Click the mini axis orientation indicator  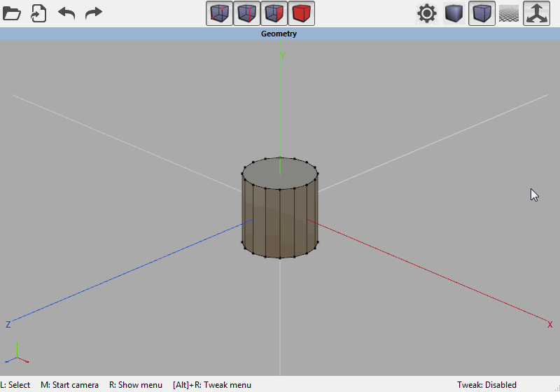point(17,353)
